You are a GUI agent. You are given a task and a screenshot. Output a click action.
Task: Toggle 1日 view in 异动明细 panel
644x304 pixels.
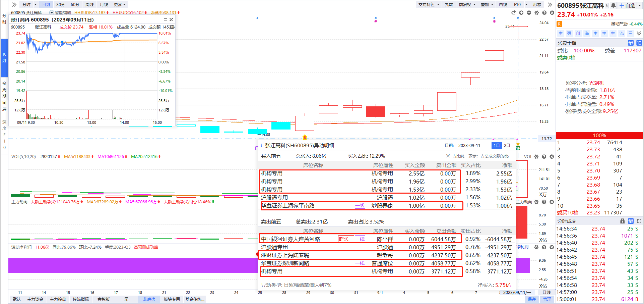coord(496,145)
